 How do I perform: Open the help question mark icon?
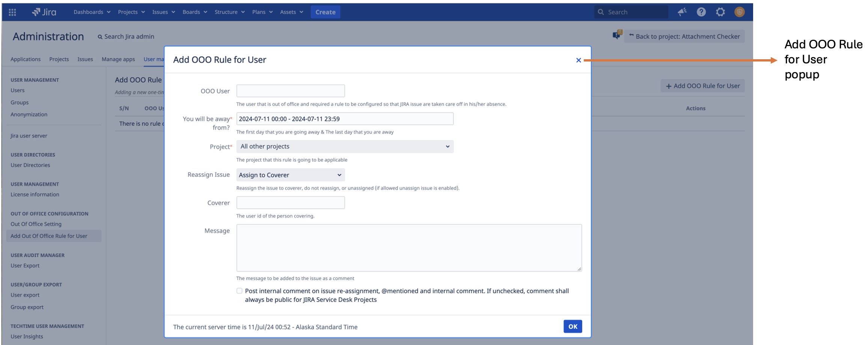coord(701,12)
